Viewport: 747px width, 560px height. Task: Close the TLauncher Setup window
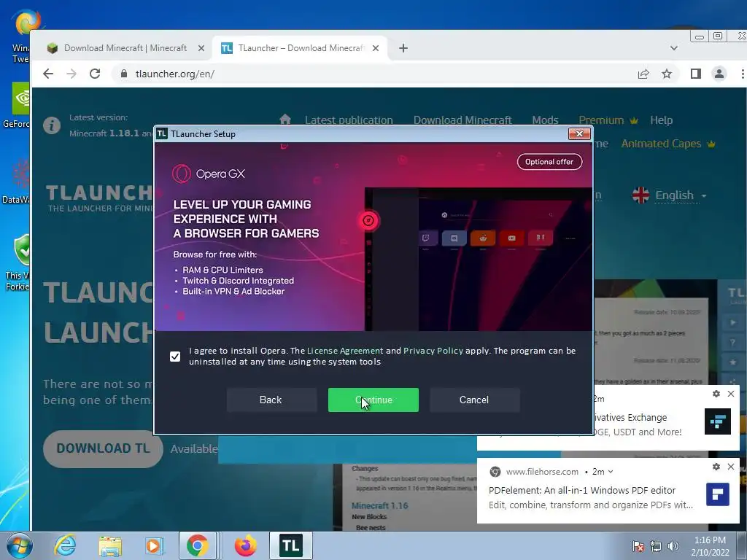point(579,134)
